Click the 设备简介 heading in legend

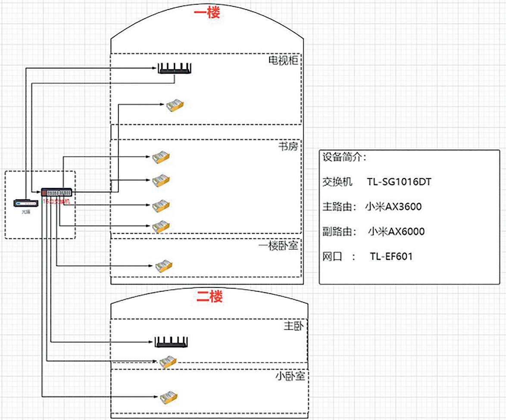[x=344, y=157]
